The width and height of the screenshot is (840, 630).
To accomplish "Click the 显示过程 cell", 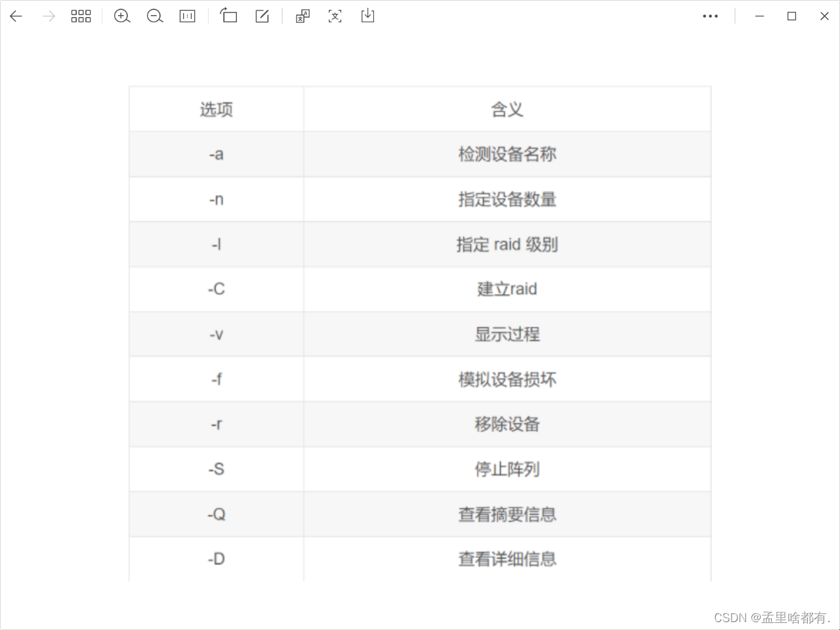I will (507, 334).
